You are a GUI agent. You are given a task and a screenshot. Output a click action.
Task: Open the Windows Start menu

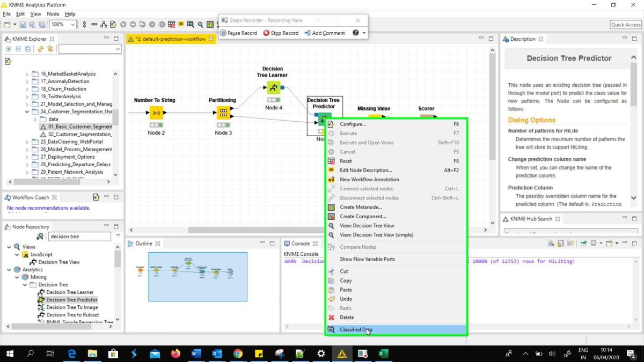coord(10,354)
